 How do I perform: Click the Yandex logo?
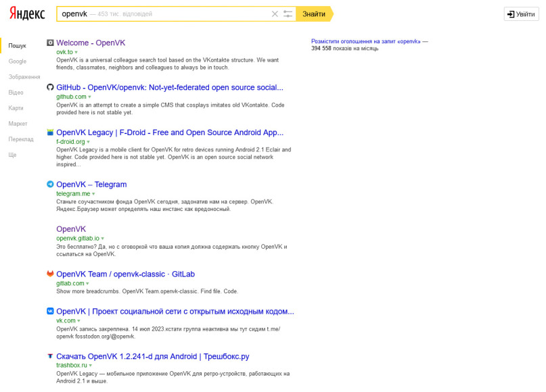27,14
